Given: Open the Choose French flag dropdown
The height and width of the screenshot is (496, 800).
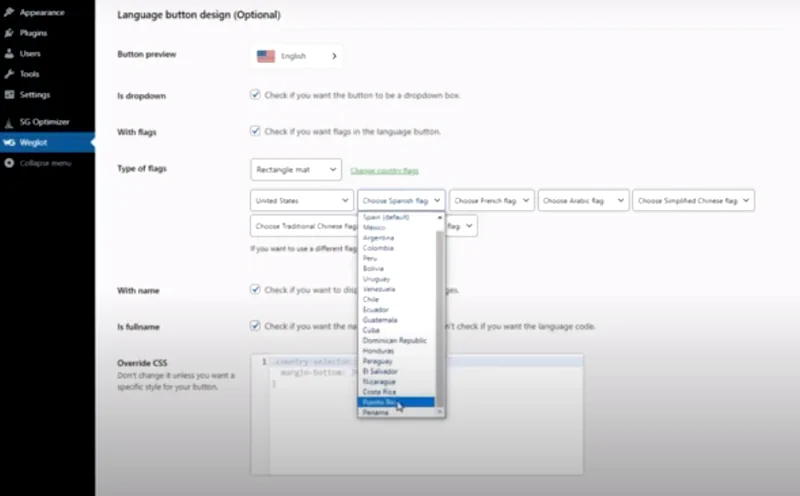Looking at the screenshot, I should (x=492, y=201).
